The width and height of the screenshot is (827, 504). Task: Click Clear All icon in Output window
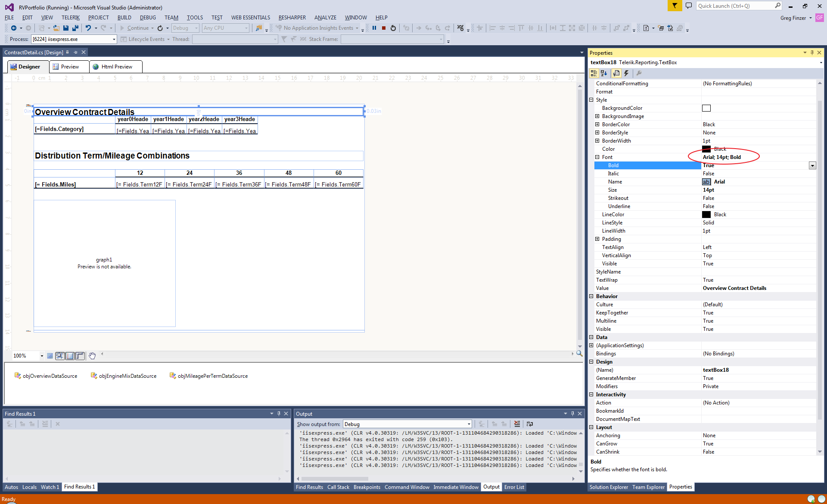pos(517,424)
